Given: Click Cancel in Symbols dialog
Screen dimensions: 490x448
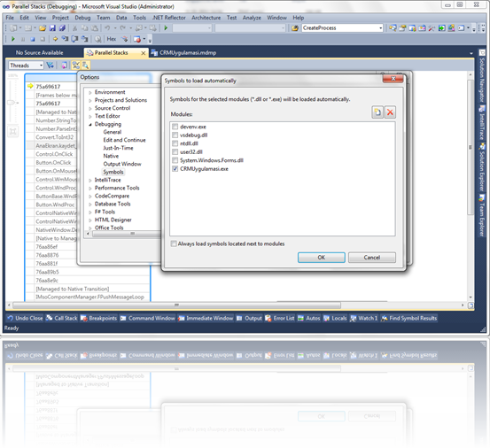Looking at the screenshot, I should point(372,258).
